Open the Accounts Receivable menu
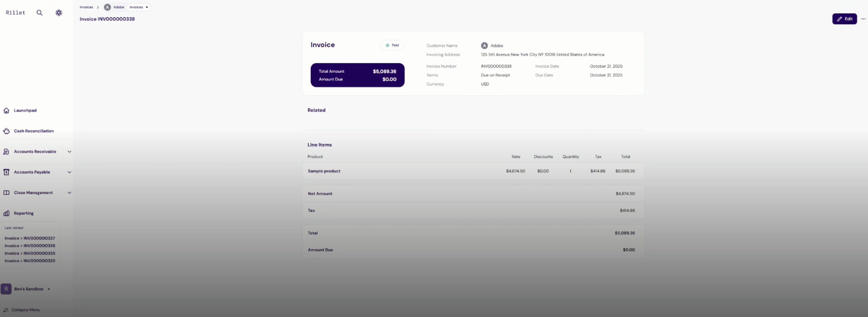The height and width of the screenshot is (317, 868). pos(35,152)
